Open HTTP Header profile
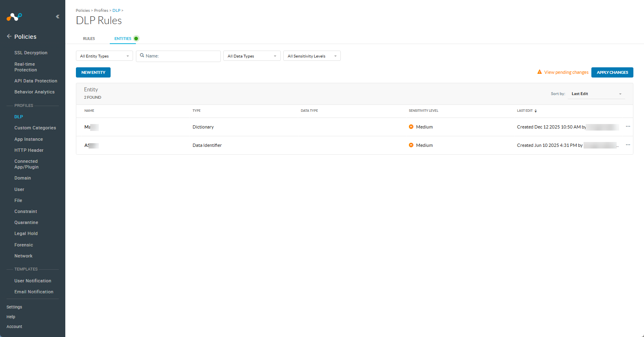The image size is (644, 337). click(x=29, y=150)
